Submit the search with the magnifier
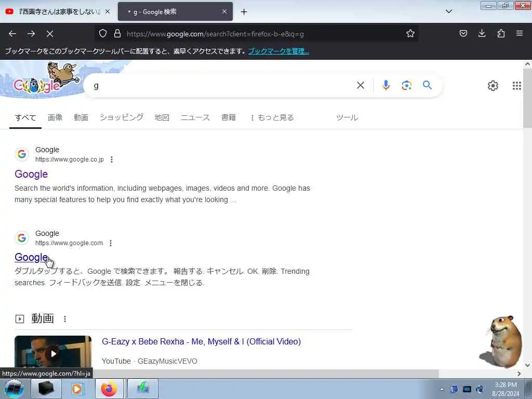This screenshot has height=399, width=532. [427, 85]
